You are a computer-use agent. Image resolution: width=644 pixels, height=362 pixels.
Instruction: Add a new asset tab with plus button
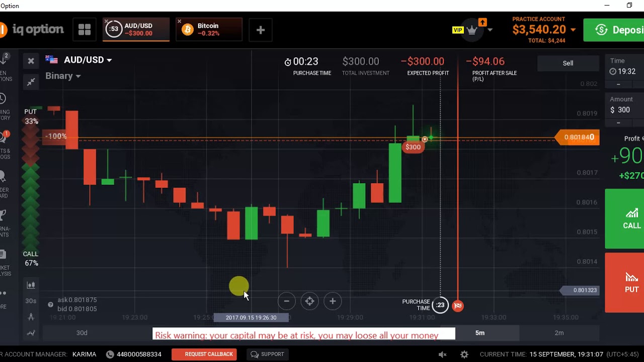click(x=260, y=30)
